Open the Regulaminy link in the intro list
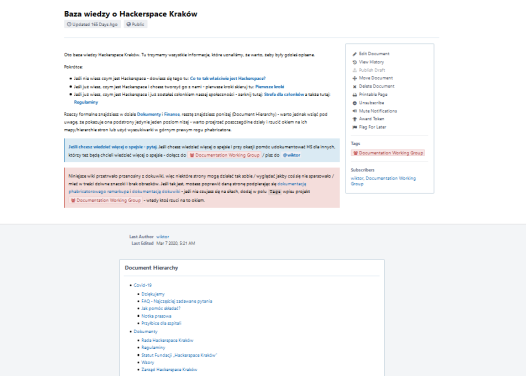 [x=86, y=102]
